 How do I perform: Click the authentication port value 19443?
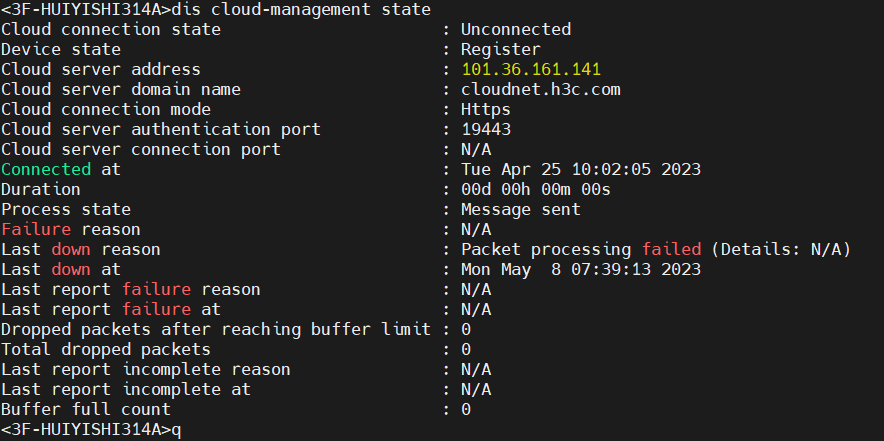(x=485, y=130)
